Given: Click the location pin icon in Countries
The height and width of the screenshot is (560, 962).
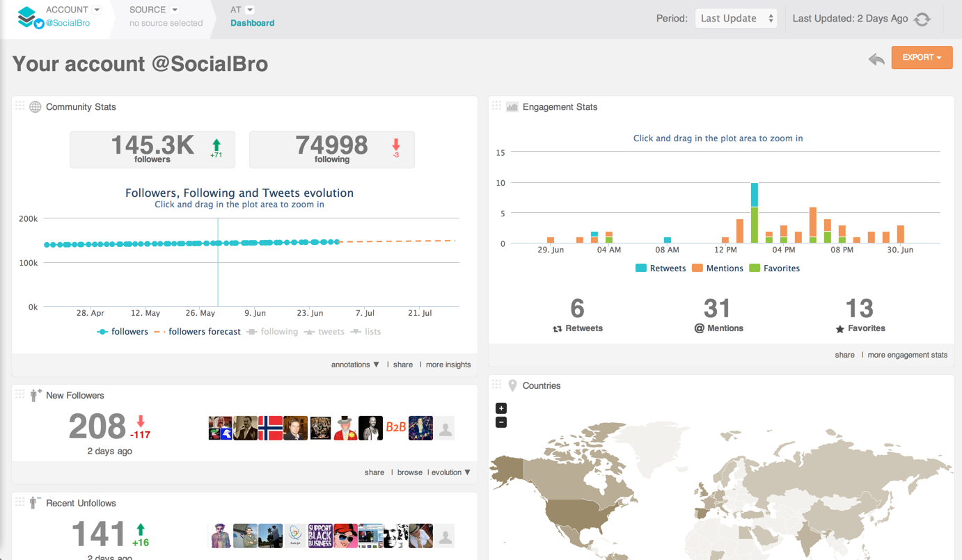Looking at the screenshot, I should [x=512, y=385].
